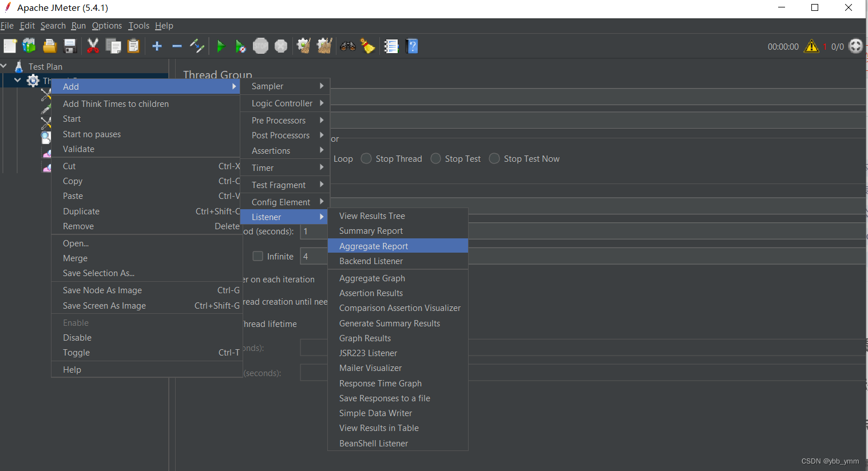Expand the Sampler submenu

point(284,86)
